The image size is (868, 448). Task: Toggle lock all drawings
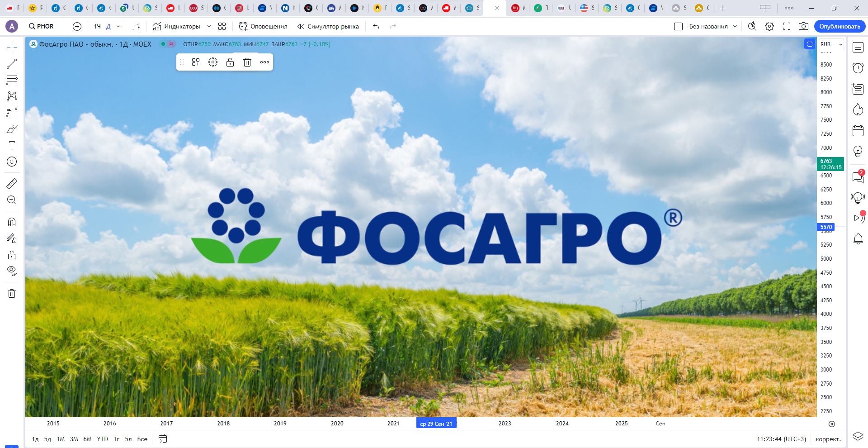(x=12, y=255)
